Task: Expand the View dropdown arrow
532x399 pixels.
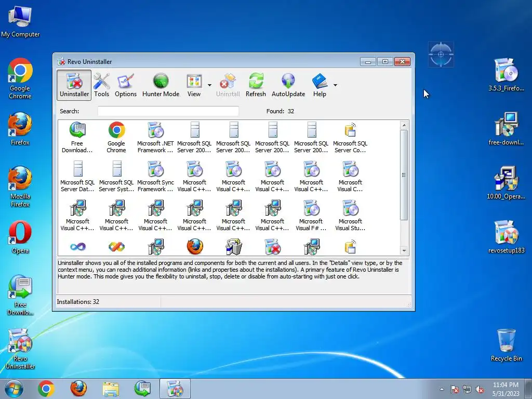Action: pos(209,85)
